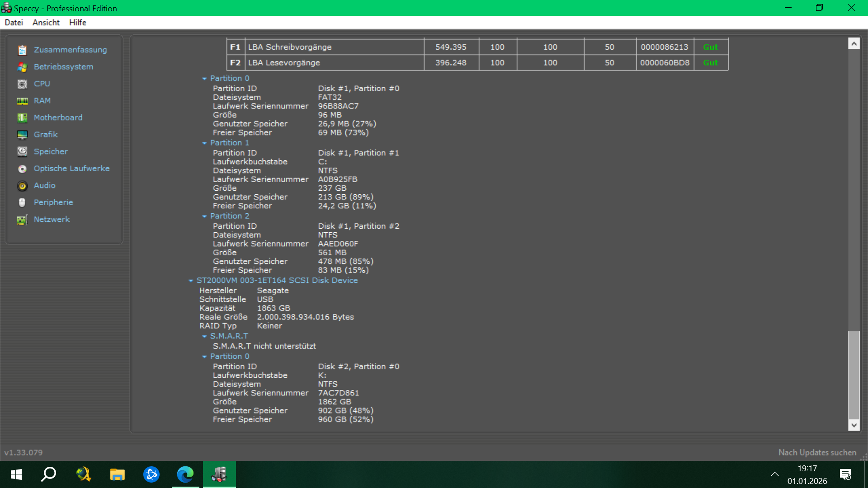Open the Ansicht menu
The height and width of the screenshot is (488, 868).
[46, 23]
